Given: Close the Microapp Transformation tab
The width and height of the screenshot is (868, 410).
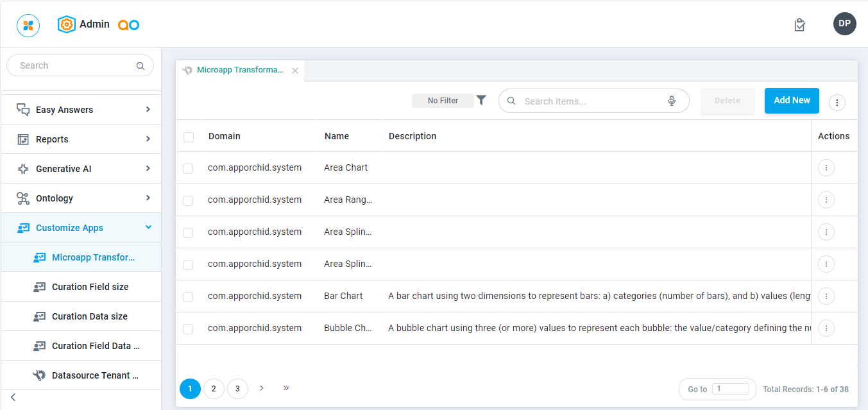Looking at the screenshot, I should pos(295,71).
